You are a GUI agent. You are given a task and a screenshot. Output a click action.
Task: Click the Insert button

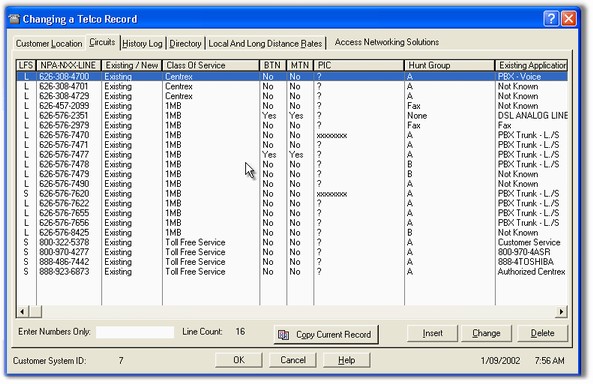pos(432,333)
